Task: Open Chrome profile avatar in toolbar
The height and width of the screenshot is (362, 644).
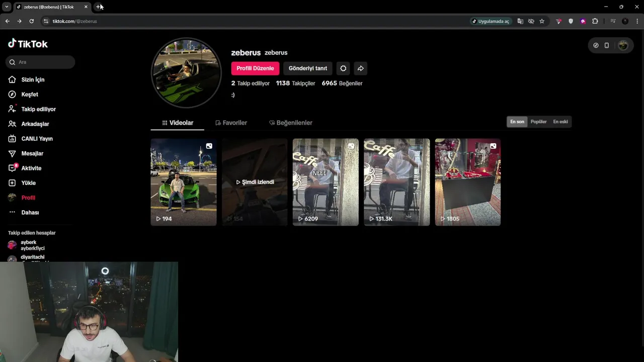Action: 625,21
